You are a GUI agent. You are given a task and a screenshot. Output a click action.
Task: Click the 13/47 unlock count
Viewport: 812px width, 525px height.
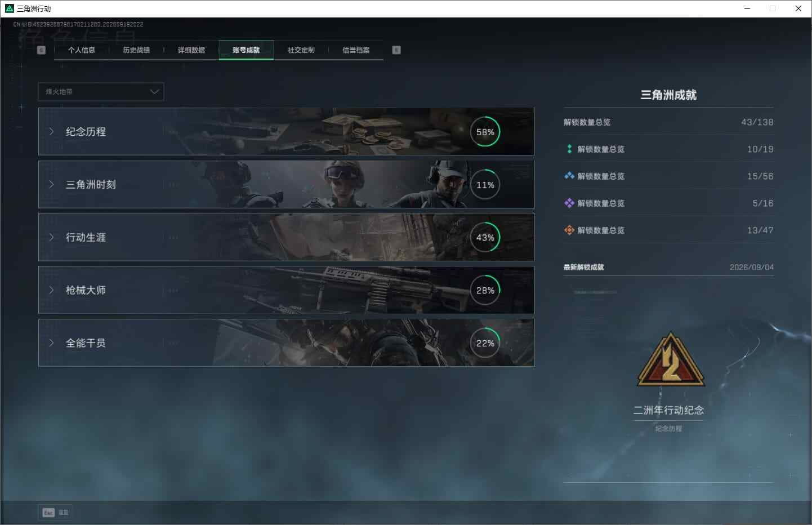[760, 230]
